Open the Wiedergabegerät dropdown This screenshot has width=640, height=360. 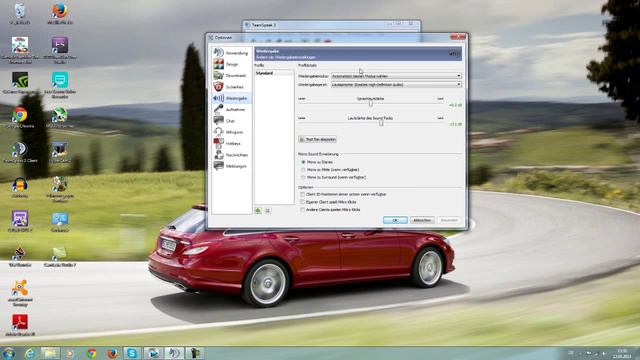(x=396, y=84)
